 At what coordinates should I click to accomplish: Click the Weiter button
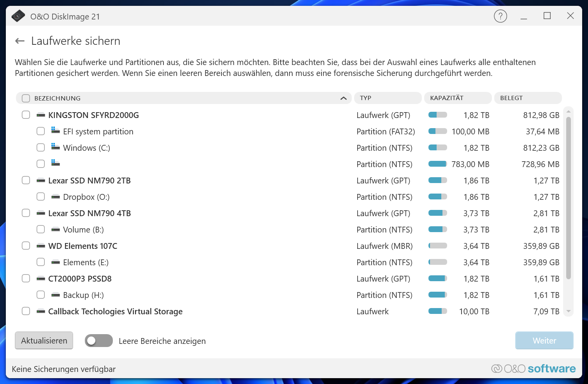[x=544, y=340]
